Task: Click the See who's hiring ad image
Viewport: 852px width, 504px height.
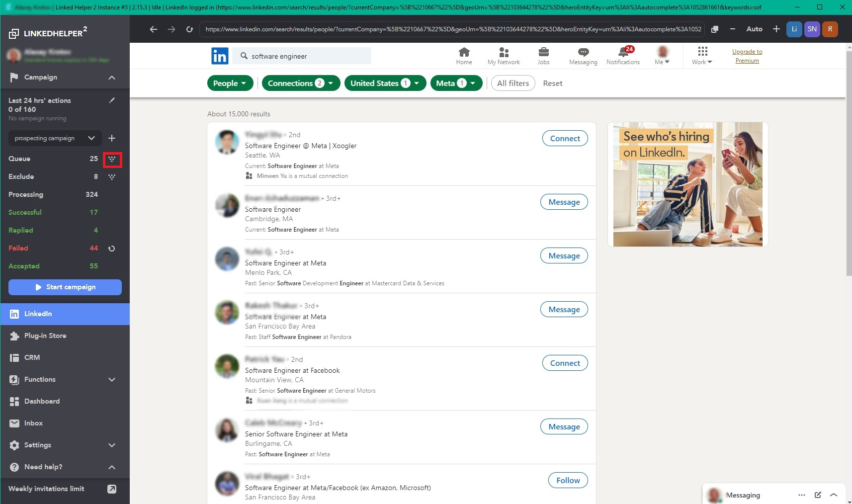Action: tap(688, 184)
